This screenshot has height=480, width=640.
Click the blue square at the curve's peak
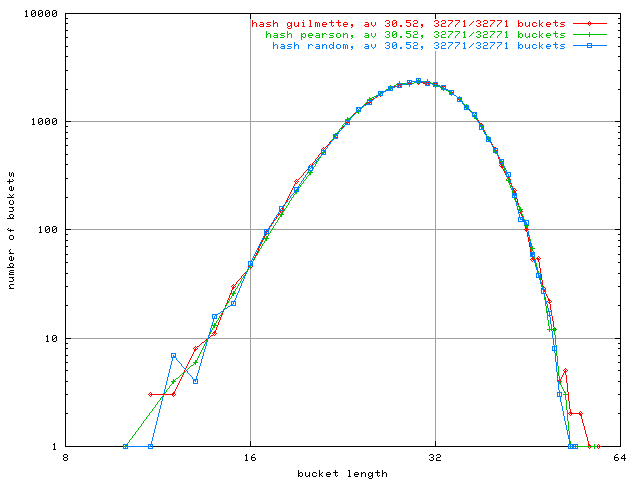coord(418,81)
